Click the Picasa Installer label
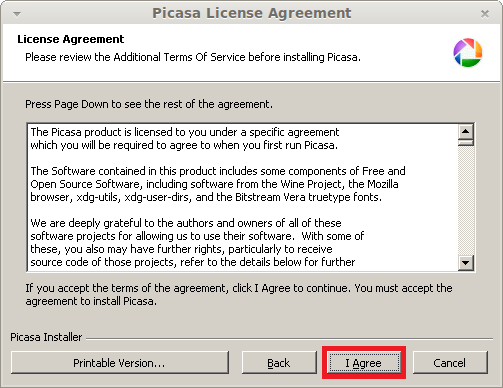Screen dimensions: 503x388 point(46,337)
